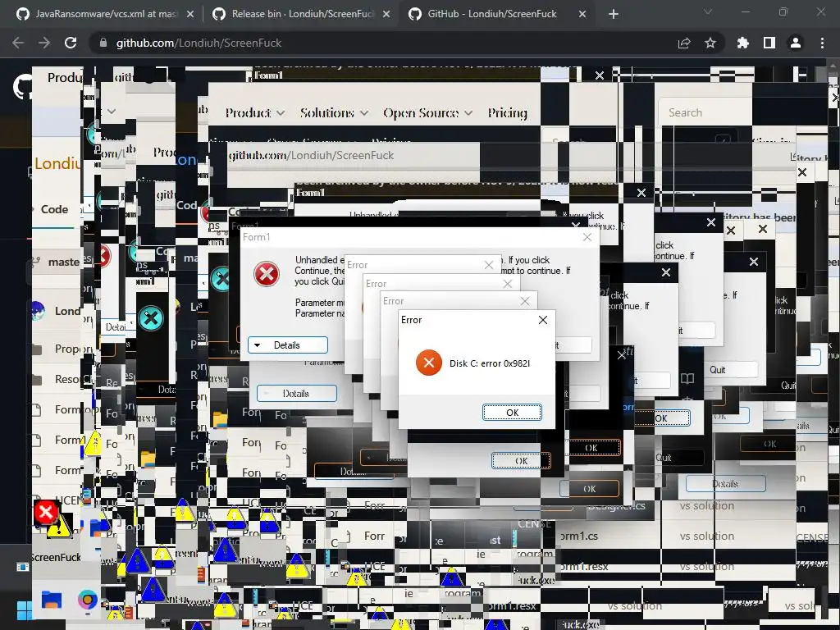View site info via the lock icon
The height and width of the screenshot is (630, 840).
tap(103, 43)
